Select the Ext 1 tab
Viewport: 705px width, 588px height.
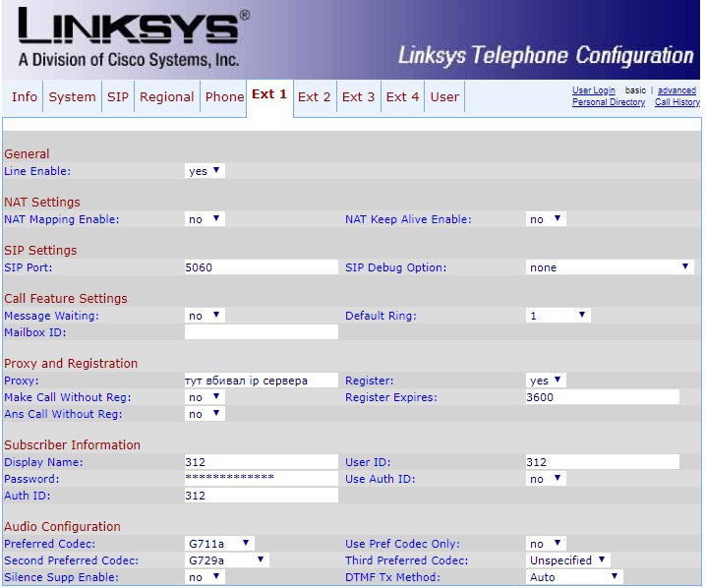269,94
